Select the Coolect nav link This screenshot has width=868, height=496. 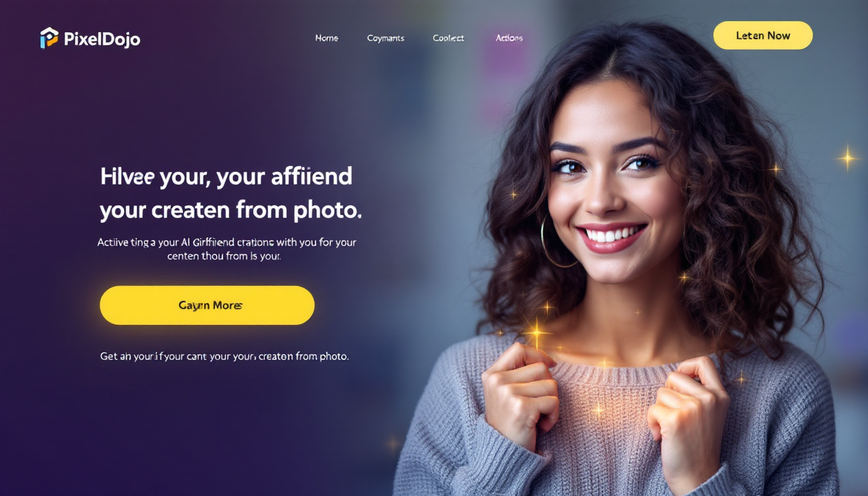(448, 38)
